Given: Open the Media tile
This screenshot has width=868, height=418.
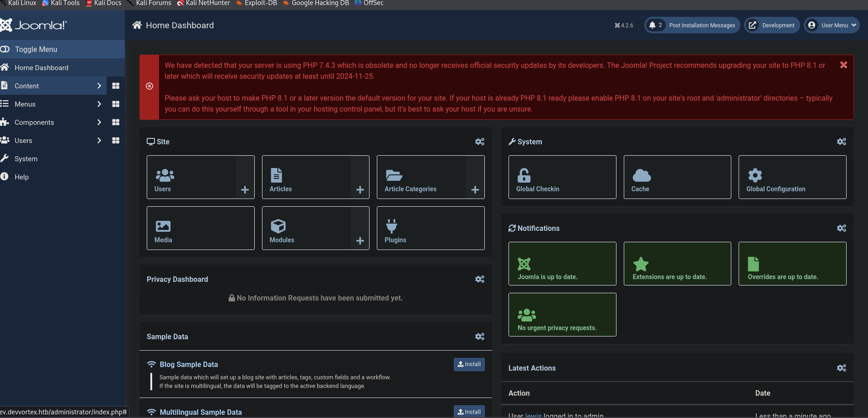Looking at the screenshot, I should [200, 228].
